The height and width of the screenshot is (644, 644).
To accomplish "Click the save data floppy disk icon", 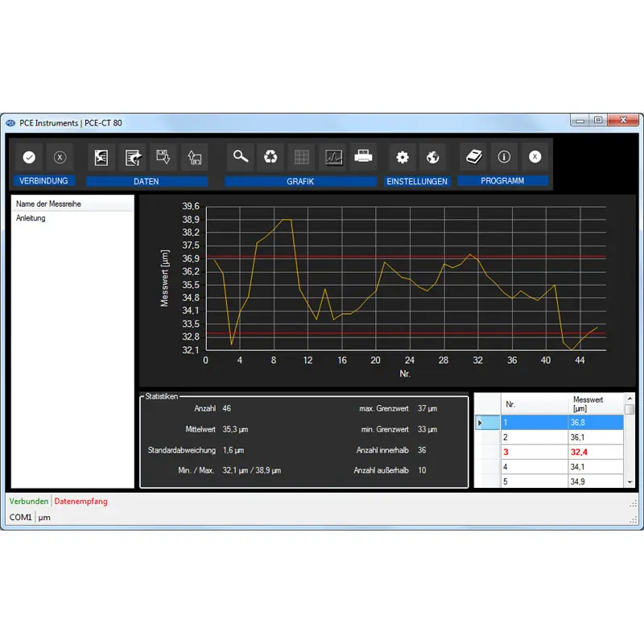I will 164,157.
